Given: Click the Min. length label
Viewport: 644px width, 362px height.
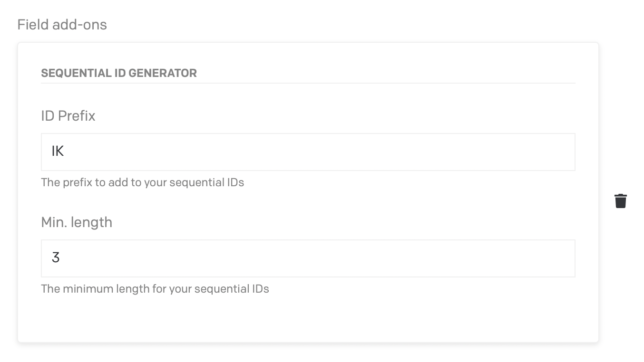Looking at the screenshot, I should tap(77, 222).
